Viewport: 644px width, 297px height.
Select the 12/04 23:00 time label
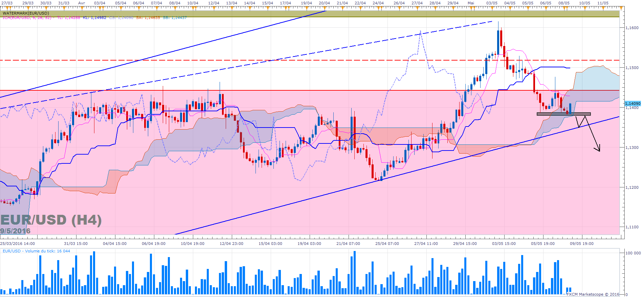point(231,244)
